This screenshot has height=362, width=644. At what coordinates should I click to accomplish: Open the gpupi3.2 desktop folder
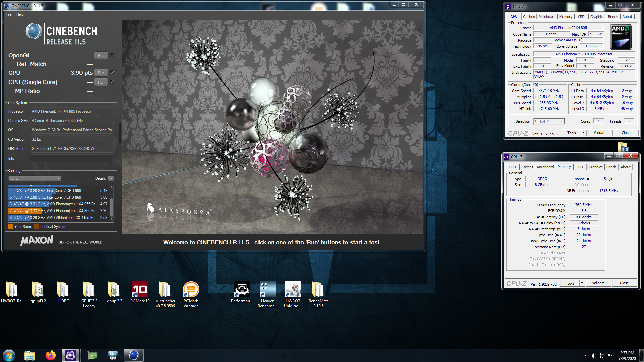coord(38,292)
